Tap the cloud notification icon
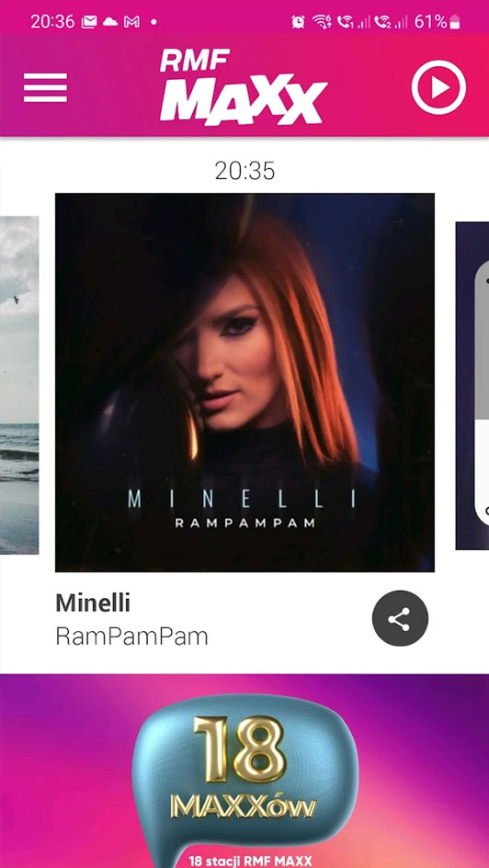489x868 pixels. (110, 22)
